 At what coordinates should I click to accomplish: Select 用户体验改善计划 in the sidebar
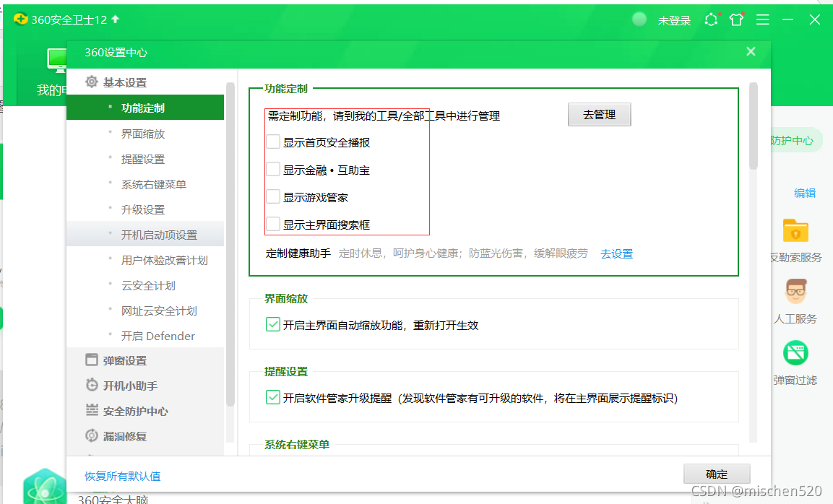(x=145, y=260)
